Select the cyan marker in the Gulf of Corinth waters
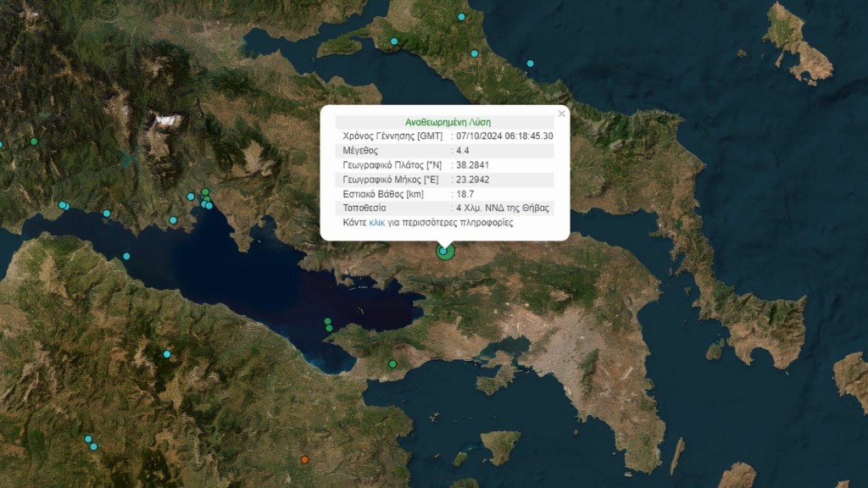Image resolution: width=868 pixels, height=488 pixels. (x=126, y=256)
